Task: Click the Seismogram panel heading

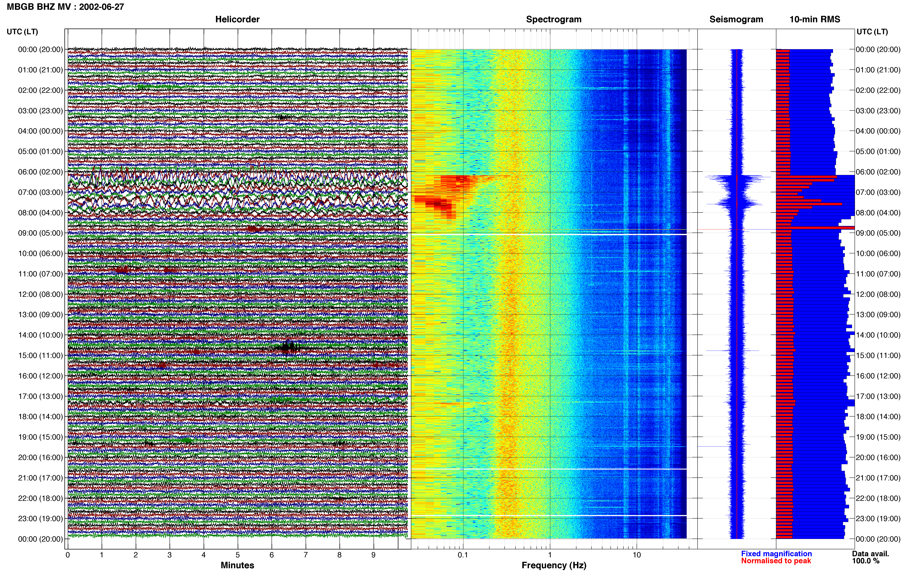Action: (x=736, y=20)
